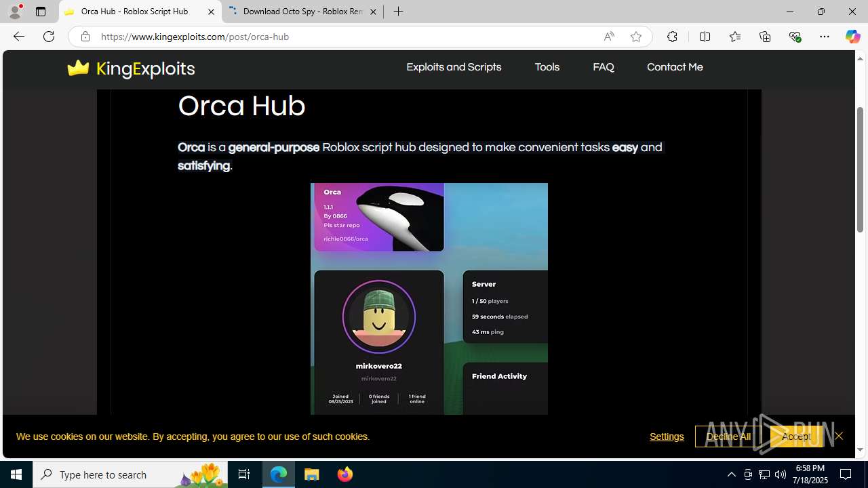
Task: Click scrollbar down arrow
Action: click(x=860, y=449)
